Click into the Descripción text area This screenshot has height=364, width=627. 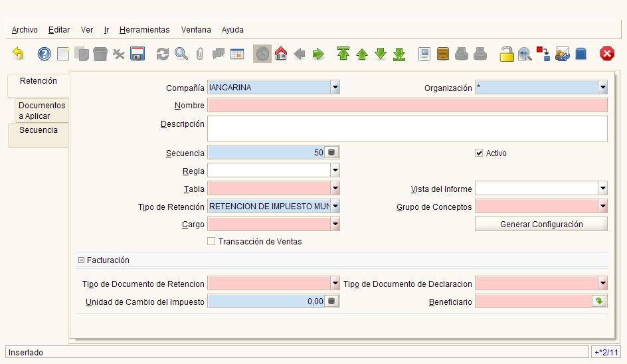pyautogui.click(x=407, y=128)
